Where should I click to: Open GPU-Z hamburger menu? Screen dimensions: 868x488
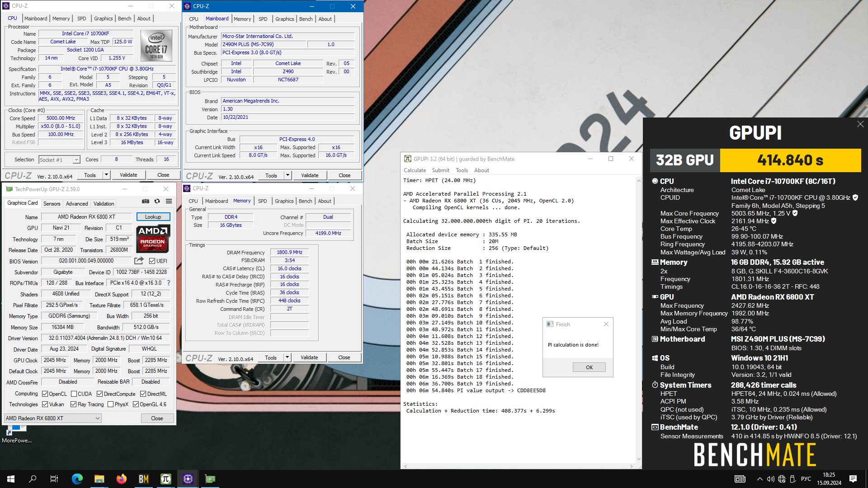169,202
